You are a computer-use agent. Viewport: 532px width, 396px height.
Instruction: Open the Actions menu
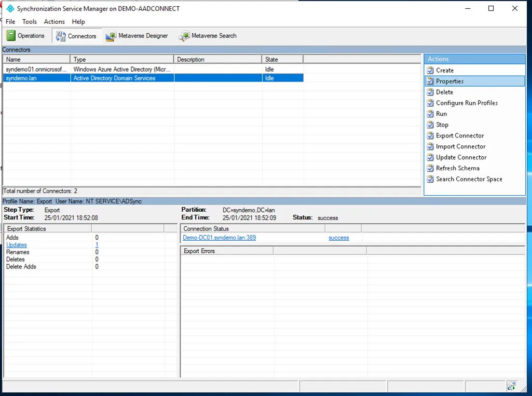[x=54, y=22]
